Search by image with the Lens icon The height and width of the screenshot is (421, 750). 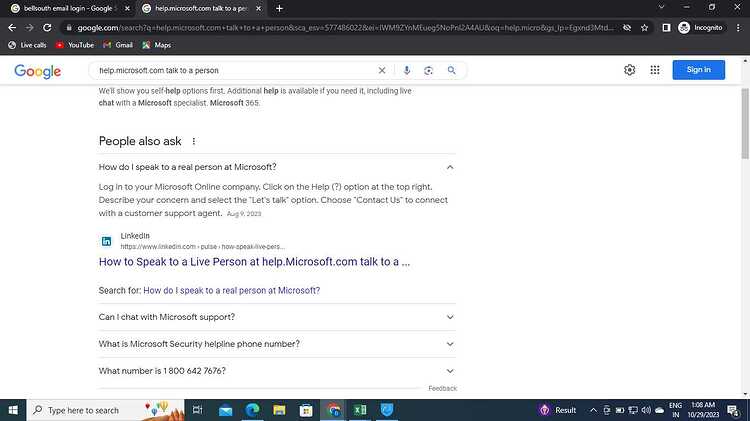click(x=429, y=70)
